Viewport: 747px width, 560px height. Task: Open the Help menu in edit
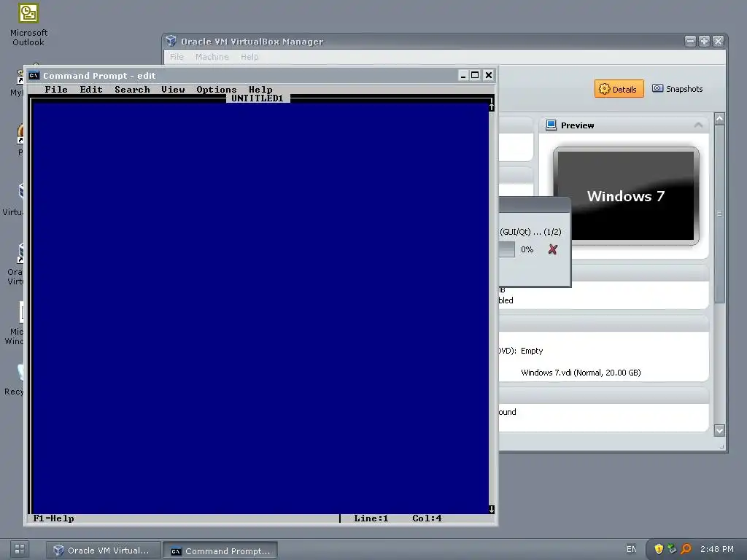(260, 90)
